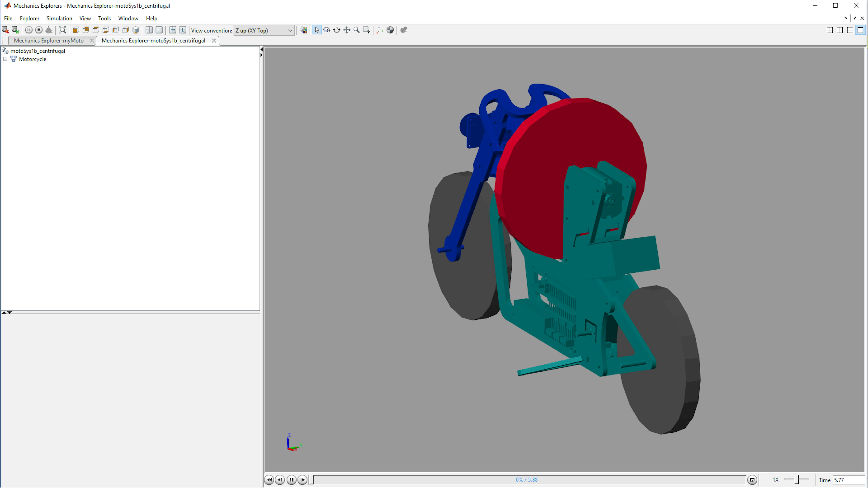
Task: Pause the simulation from the top toolbar
Action: [29, 30]
